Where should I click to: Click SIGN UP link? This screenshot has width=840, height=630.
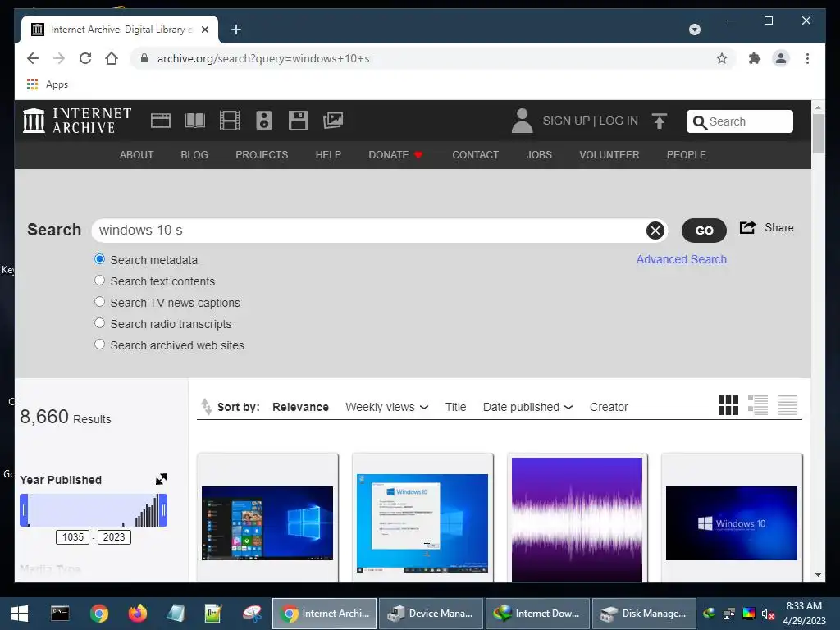[x=566, y=121]
